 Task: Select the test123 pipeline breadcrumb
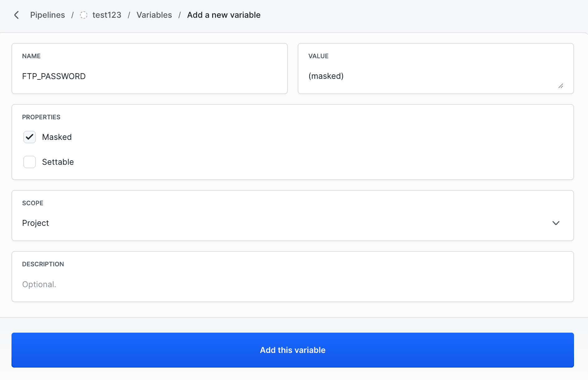pos(107,15)
